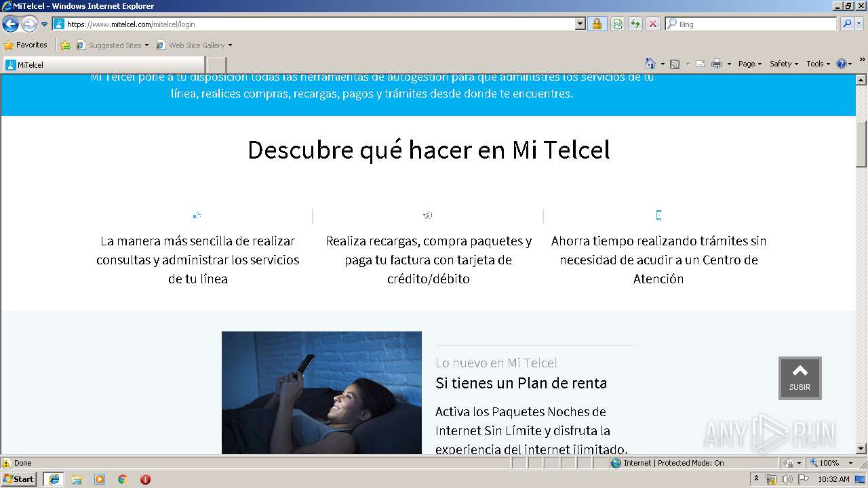The image size is (868, 488).
Task: Click the SUBIR scroll-to-top button
Action: tap(800, 378)
